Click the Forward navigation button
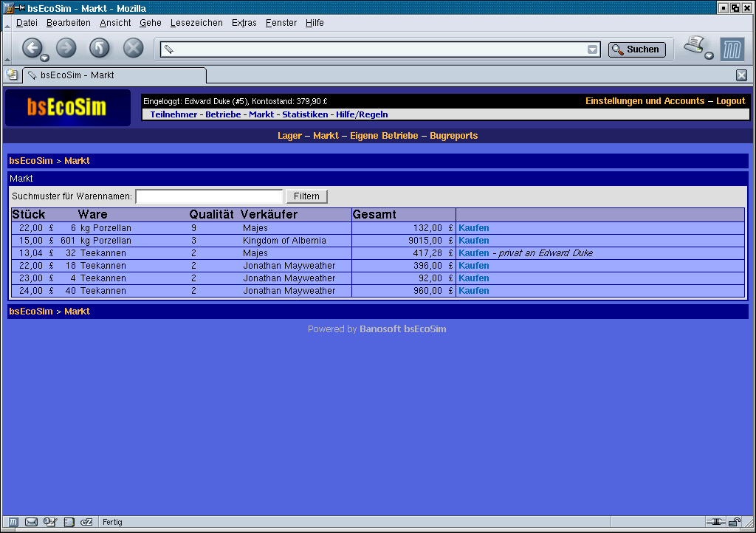The width and height of the screenshot is (756, 533). click(x=66, y=48)
